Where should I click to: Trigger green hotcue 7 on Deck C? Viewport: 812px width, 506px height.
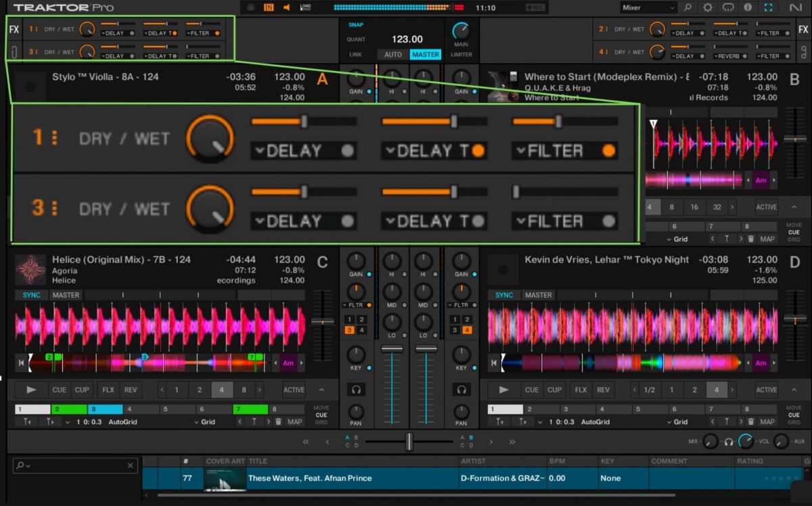[x=251, y=409]
